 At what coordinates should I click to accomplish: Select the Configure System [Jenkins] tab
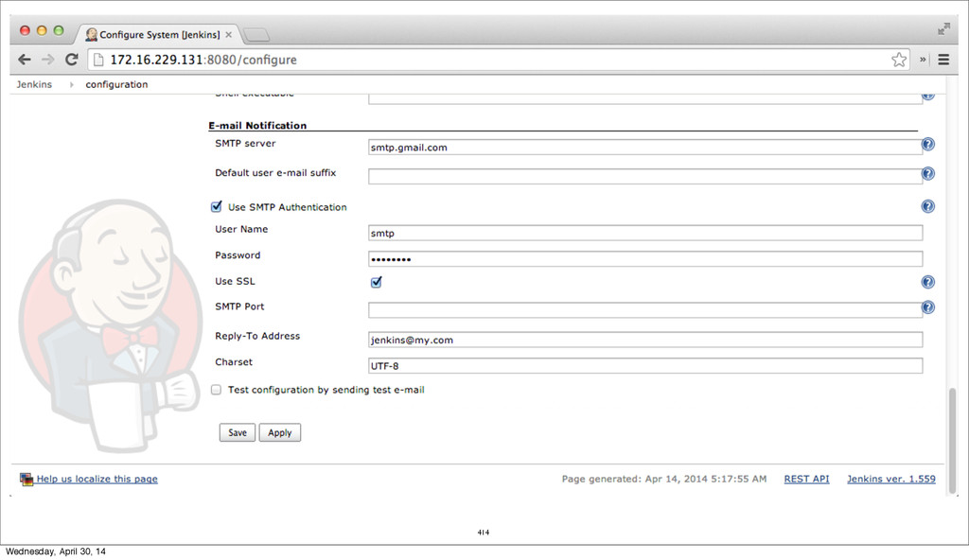158,35
